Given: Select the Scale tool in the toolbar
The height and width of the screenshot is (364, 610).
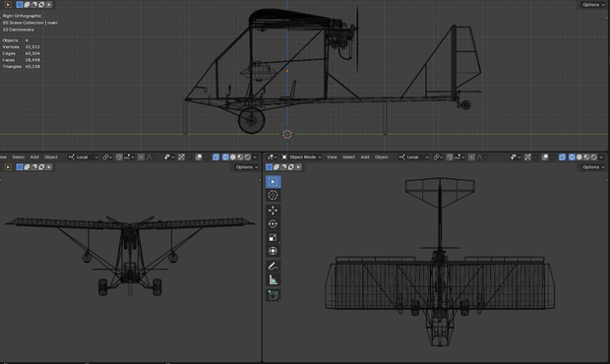Looking at the screenshot, I should pos(273,238).
